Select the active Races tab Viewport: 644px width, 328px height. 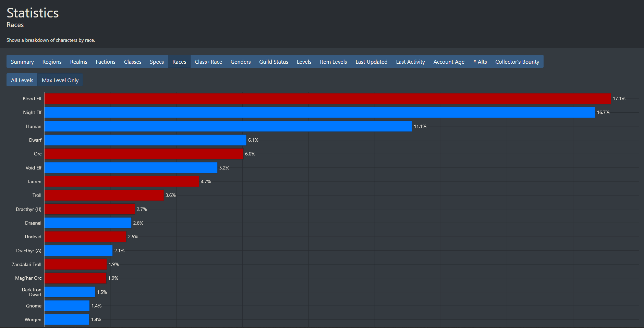[x=179, y=62]
